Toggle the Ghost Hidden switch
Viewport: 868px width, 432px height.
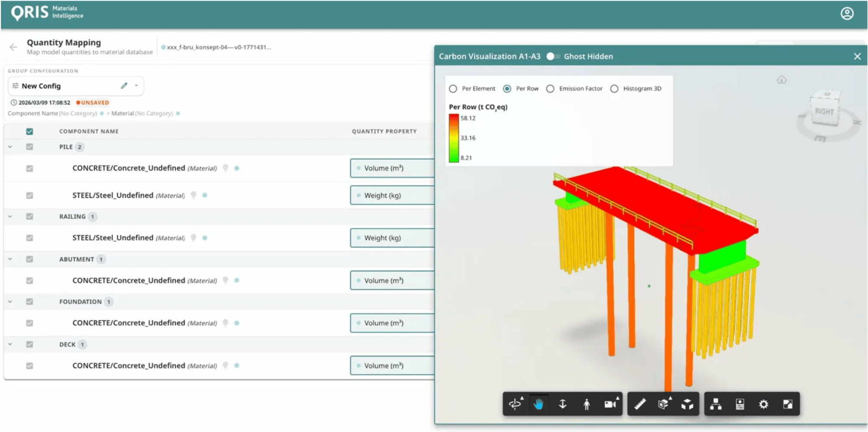(x=553, y=56)
